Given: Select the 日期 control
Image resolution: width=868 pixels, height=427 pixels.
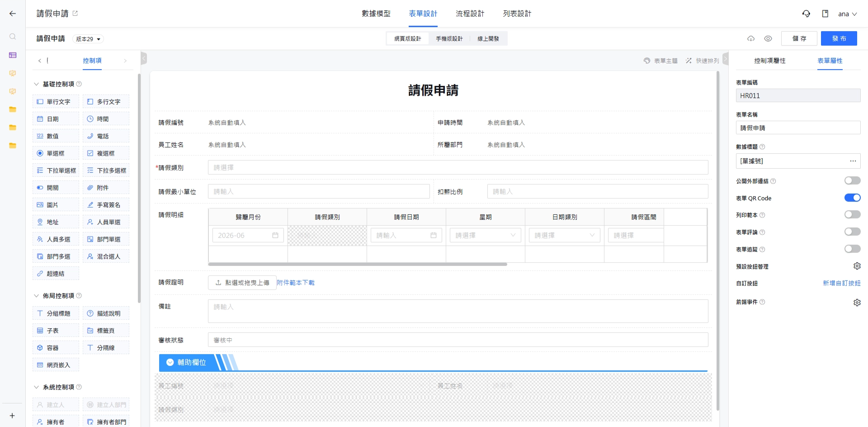Looking at the screenshot, I should point(56,119).
